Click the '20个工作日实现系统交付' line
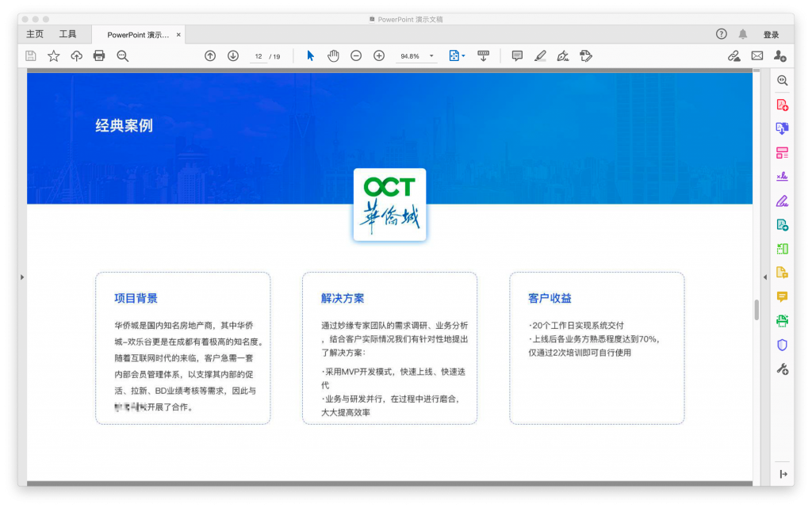The width and height of the screenshot is (812, 508). click(x=576, y=326)
